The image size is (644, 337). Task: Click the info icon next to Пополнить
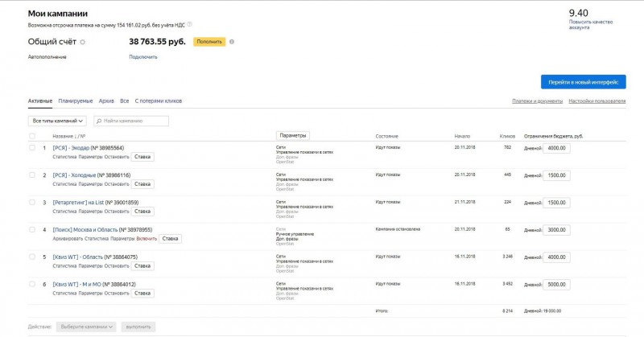(x=232, y=41)
